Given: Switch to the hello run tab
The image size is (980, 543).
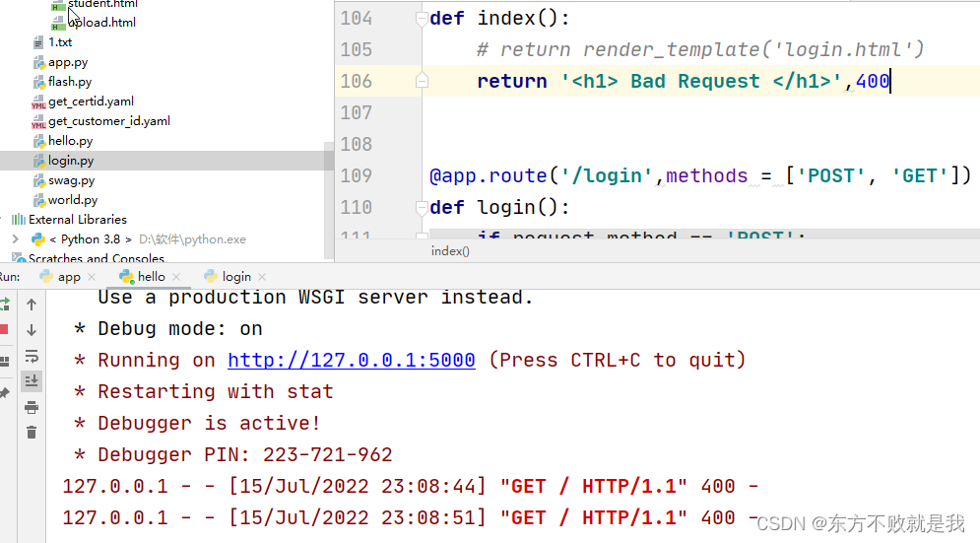Looking at the screenshot, I should (x=152, y=277).
